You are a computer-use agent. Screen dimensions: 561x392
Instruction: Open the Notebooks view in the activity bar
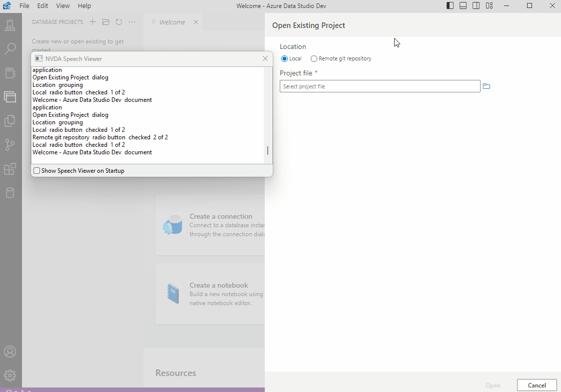pyautogui.click(x=10, y=72)
